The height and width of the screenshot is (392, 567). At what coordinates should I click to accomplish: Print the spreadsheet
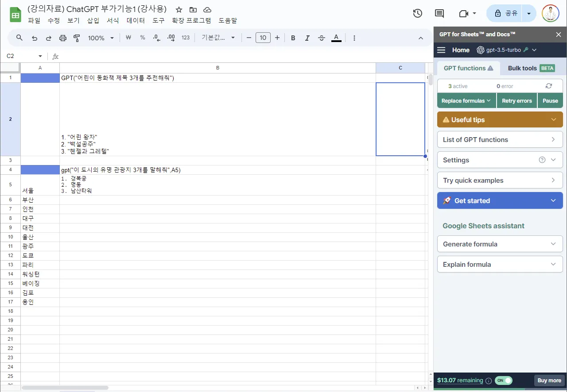click(63, 38)
